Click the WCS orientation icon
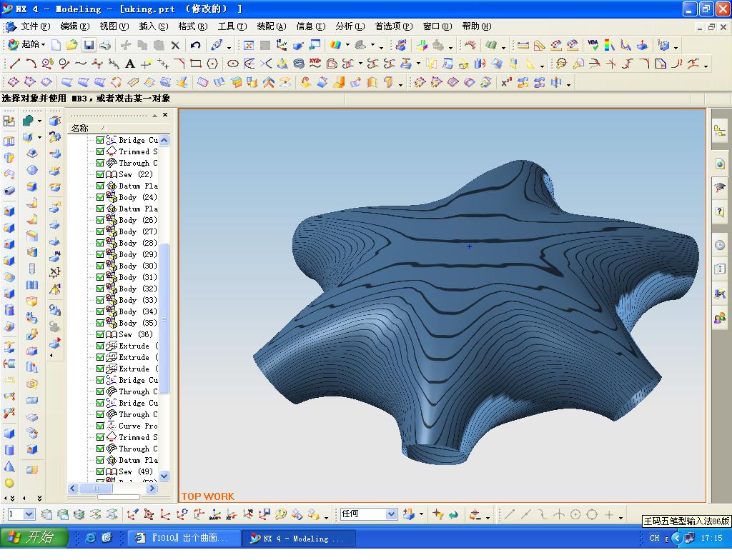Image resolution: width=732 pixels, height=560 pixels. tap(282, 45)
